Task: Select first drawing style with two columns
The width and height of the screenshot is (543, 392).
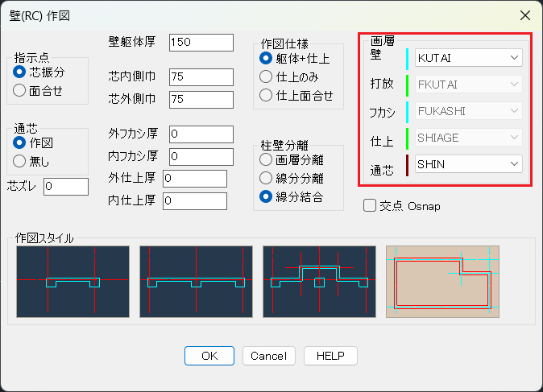Action: coord(73,282)
